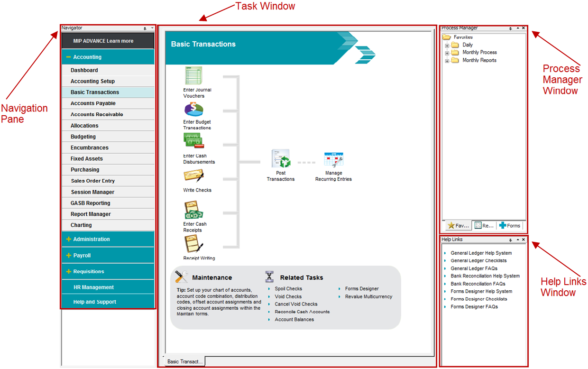Screen dimensions: 588x369
Task: Click the Receipt Writing icon
Action: [193, 245]
